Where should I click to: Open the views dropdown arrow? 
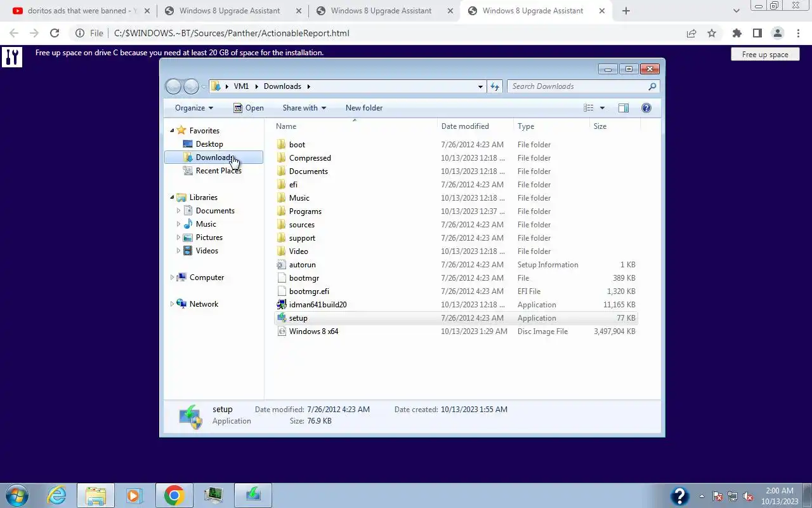pos(603,108)
